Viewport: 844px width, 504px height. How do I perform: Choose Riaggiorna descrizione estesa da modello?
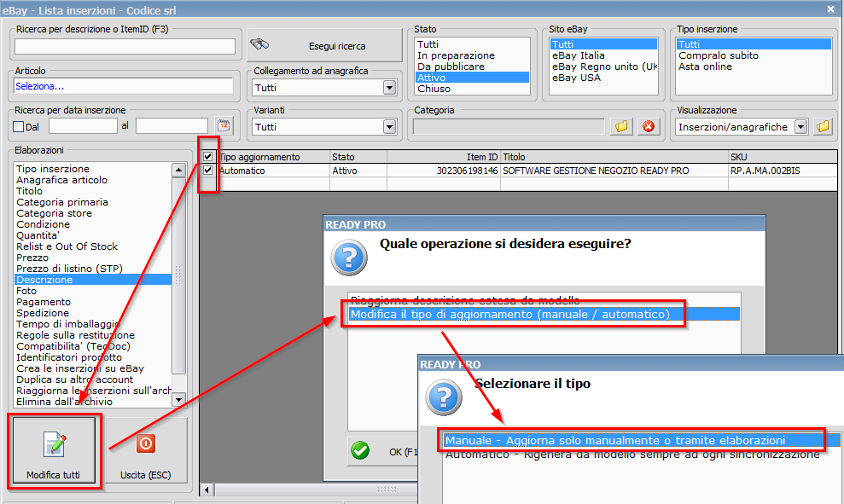pos(544,300)
